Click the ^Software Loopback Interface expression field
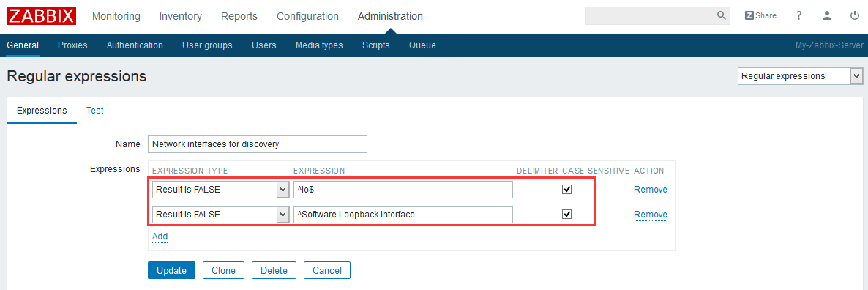868x290 pixels. pyautogui.click(x=403, y=214)
